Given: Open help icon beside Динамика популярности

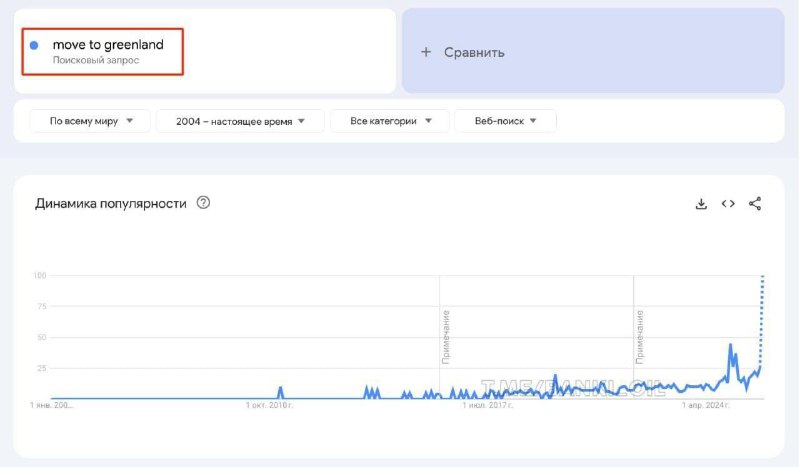Looking at the screenshot, I should click(x=203, y=203).
